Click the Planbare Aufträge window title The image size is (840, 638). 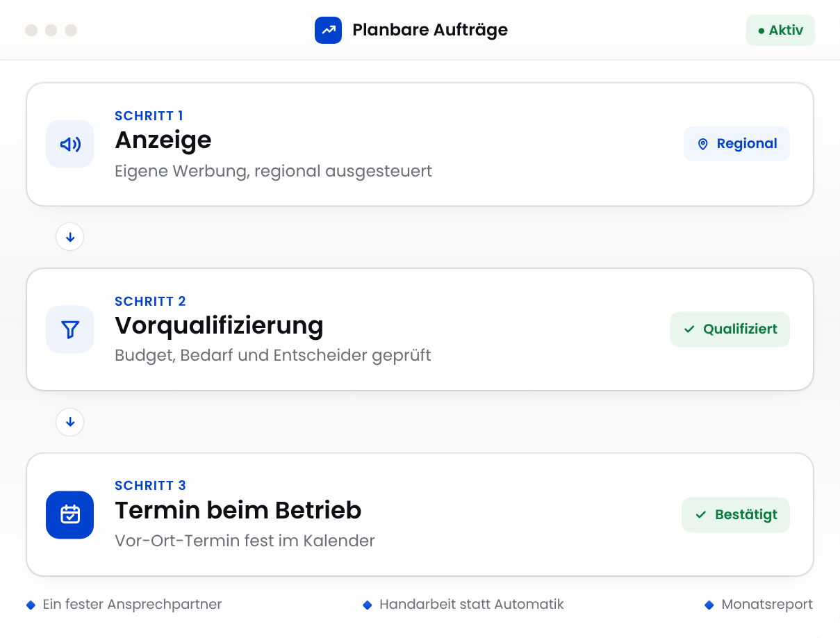coord(430,31)
